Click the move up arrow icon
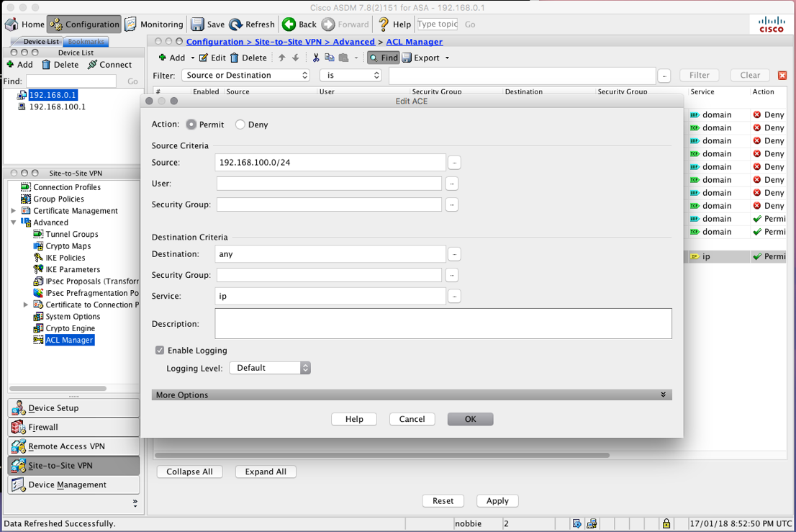The image size is (796, 532). [281, 58]
